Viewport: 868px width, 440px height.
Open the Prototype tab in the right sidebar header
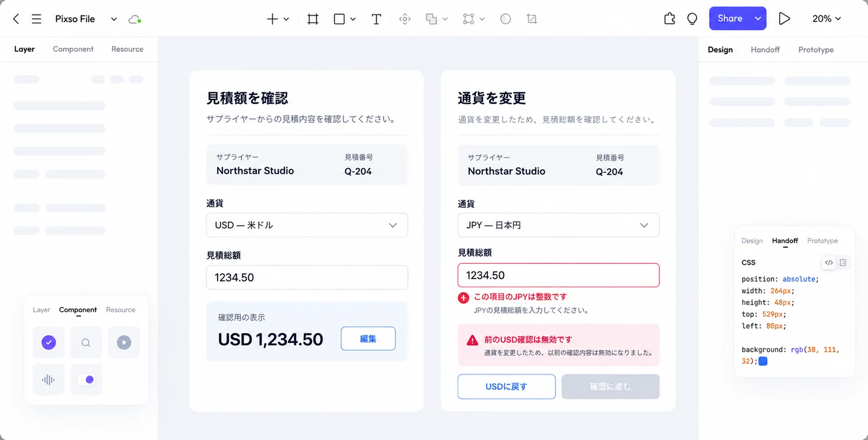816,49
